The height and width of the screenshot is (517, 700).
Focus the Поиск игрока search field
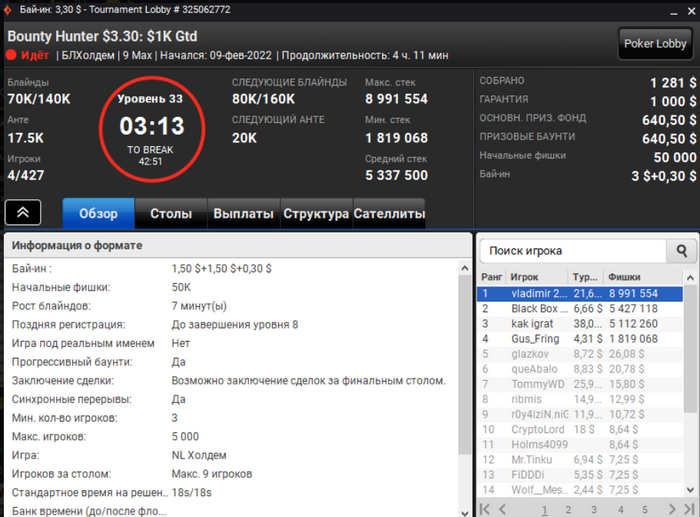(573, 251)
